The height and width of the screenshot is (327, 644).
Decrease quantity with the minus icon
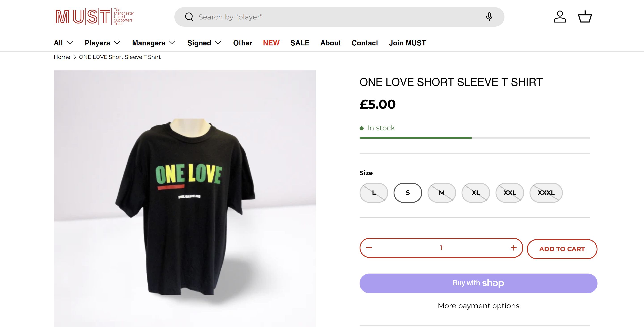click(369, 248)
